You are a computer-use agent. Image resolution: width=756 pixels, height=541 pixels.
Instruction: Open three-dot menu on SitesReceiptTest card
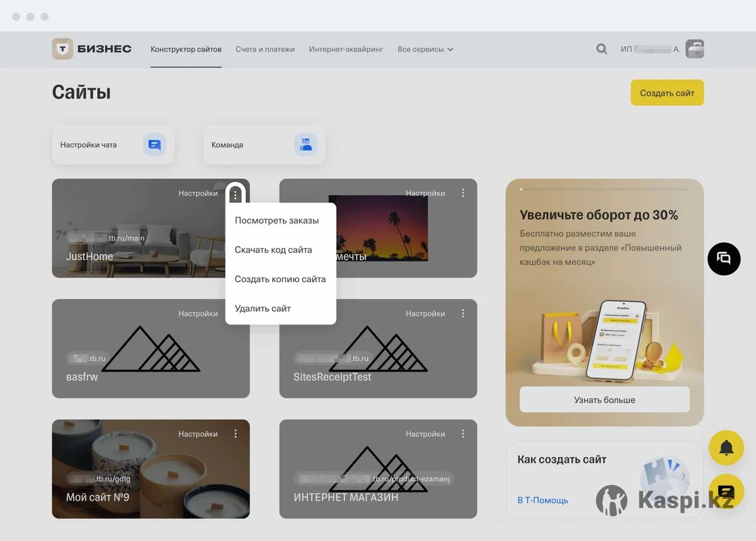pyautogui.click(x=463, y=314)
